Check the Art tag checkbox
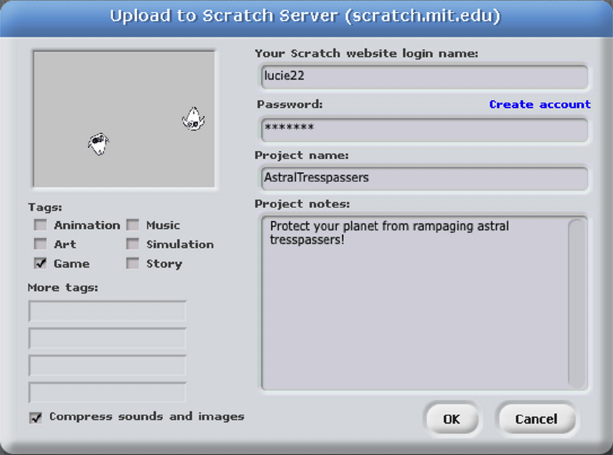Viewport: 613px width, 455px height. point(40,244)
